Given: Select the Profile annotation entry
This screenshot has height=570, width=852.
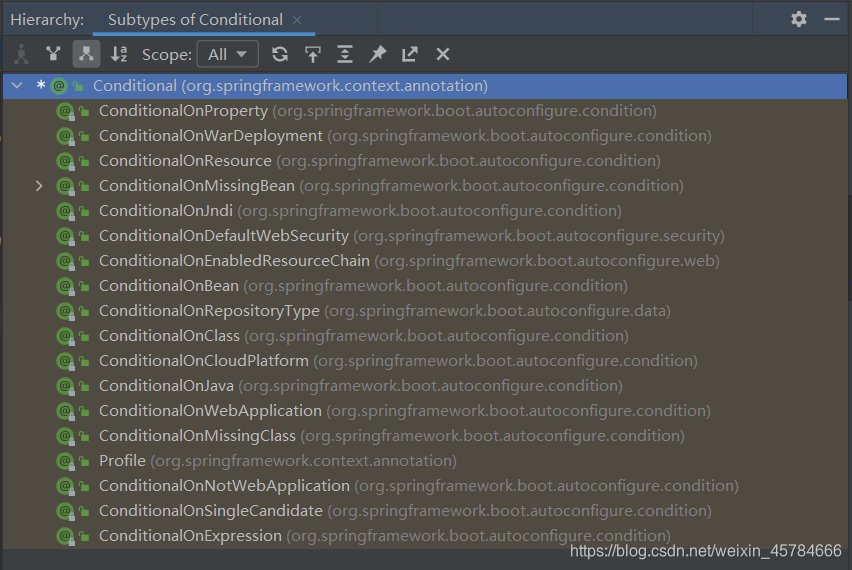Looking at the screenshot, I should (425, 461).
